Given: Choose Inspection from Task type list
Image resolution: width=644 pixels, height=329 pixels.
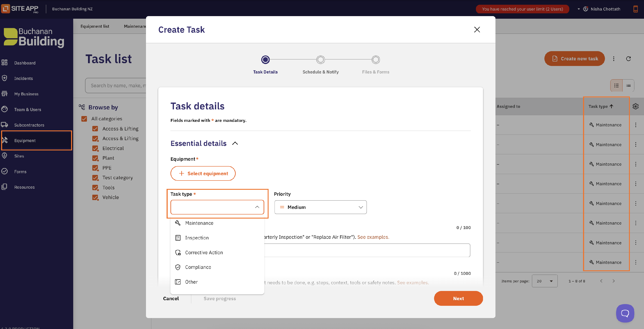Looking at the screenshot, I should tap(217, 238).
